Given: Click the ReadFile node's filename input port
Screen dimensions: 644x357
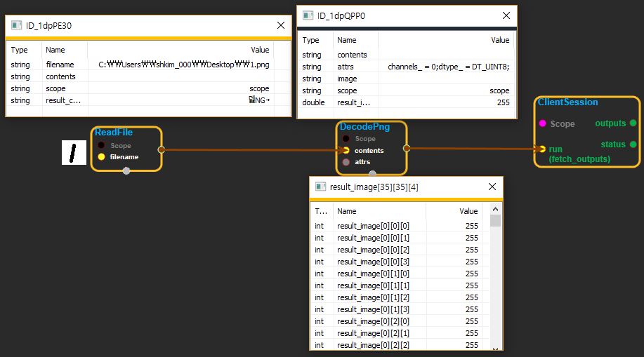Looking at the screenshot, I should pyautogui.click(x=101, y=157).
